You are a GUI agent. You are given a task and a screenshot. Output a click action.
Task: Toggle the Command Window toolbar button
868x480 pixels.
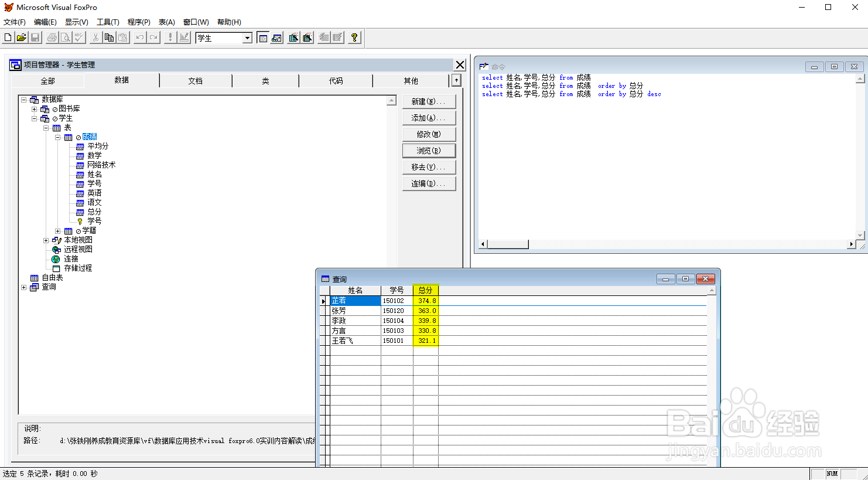tap(263, 38)
